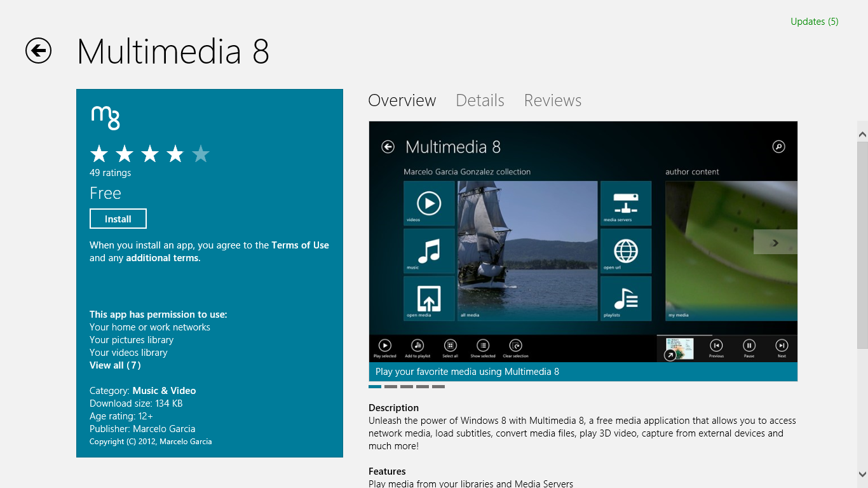The image size is (868, 488).
Task: Click the Play selected app bar icon
Action: [x=385, y=348]
